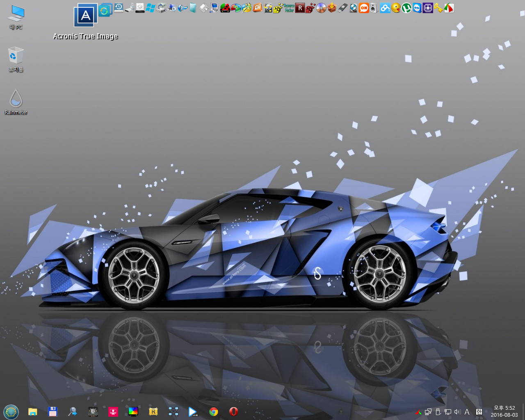Screen dimensions: 525x420
Task: Launch Resource Hacker from the dock
Action: [290, 8]
